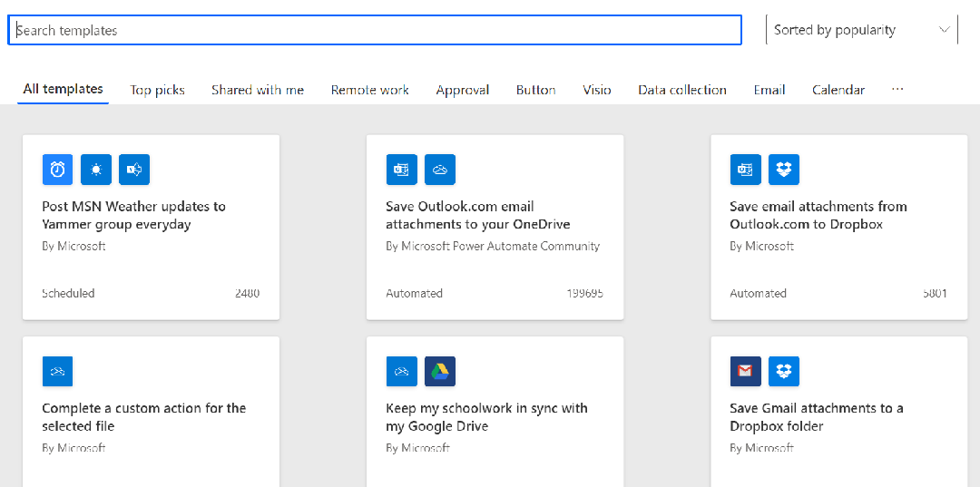This screenshot has height=487, width=980.
Task: Open Post MSN Weather updates to Yammer template
Action: click(x=133, y=215)
